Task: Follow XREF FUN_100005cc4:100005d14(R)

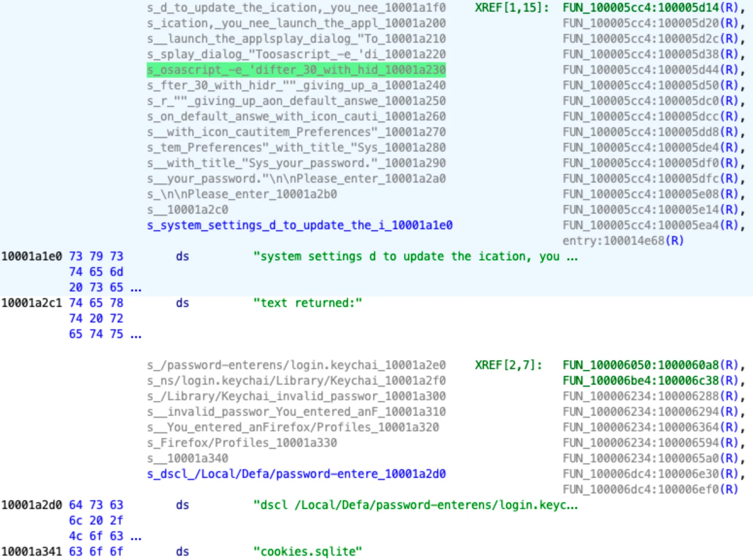Action: 650,8
